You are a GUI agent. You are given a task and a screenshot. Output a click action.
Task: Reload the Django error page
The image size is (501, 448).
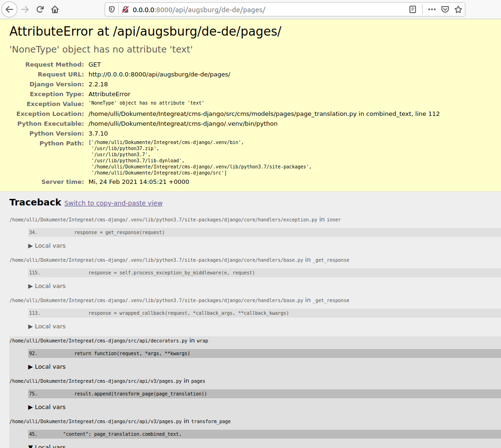[x=39, y=9]
